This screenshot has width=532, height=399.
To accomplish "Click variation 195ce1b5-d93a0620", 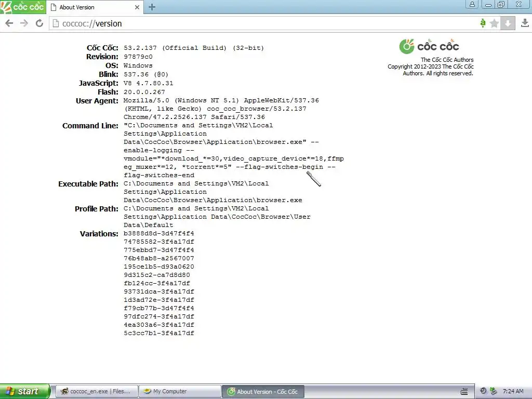I will pos(159,267).
